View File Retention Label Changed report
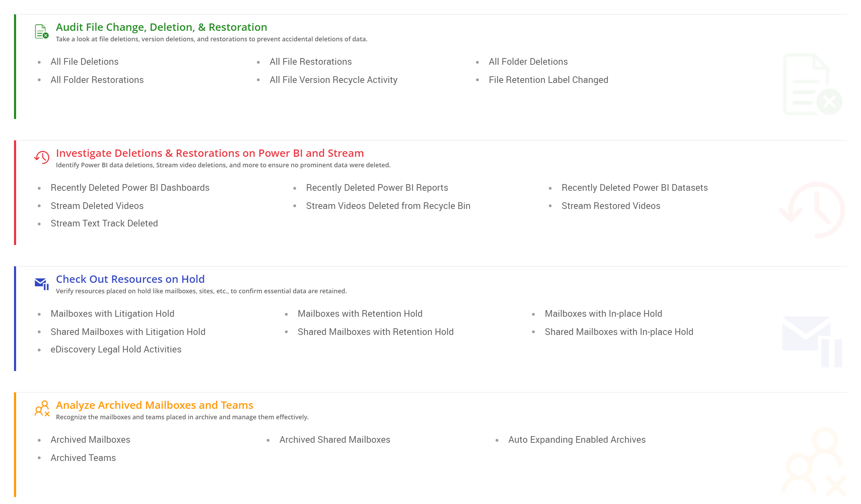 tap(548, 80)
